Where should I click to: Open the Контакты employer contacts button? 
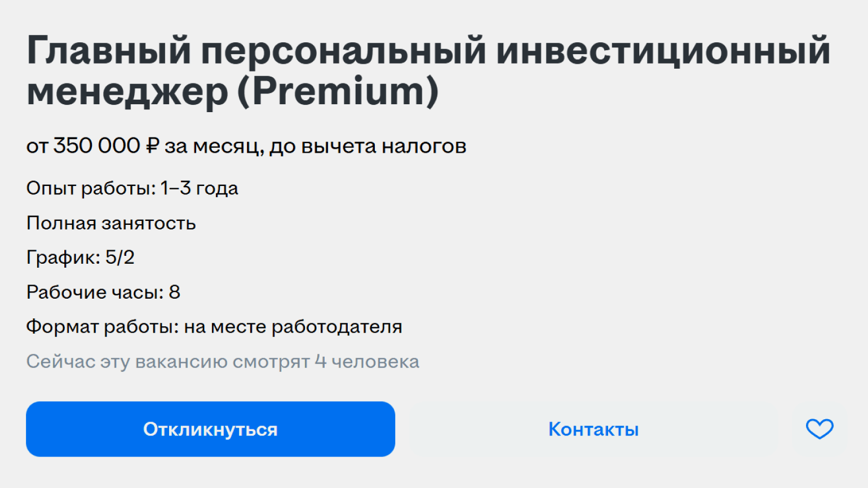click(x=594, y=429)
